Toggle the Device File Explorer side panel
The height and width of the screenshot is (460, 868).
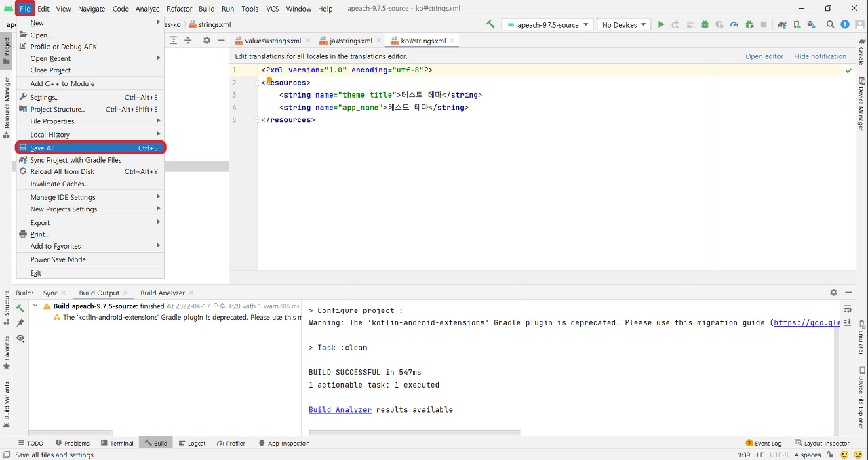pos(861,398)
